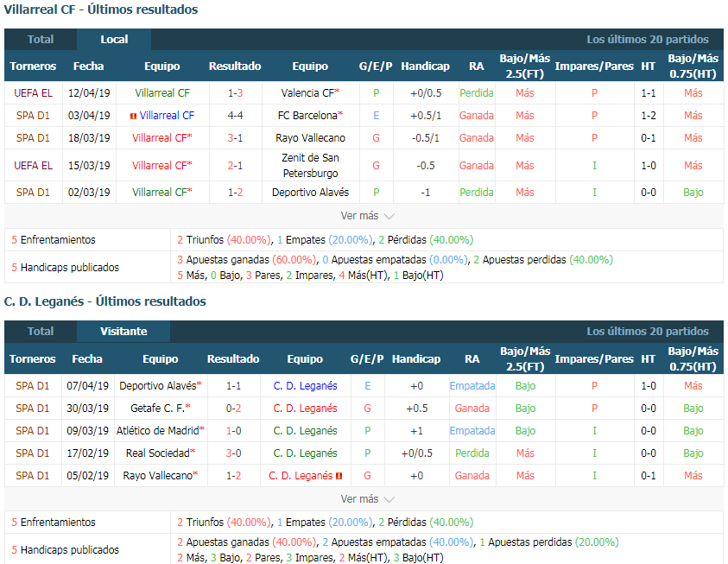Click the Impares/Pares header in the C. D. Leganés table

pos(594,358)
